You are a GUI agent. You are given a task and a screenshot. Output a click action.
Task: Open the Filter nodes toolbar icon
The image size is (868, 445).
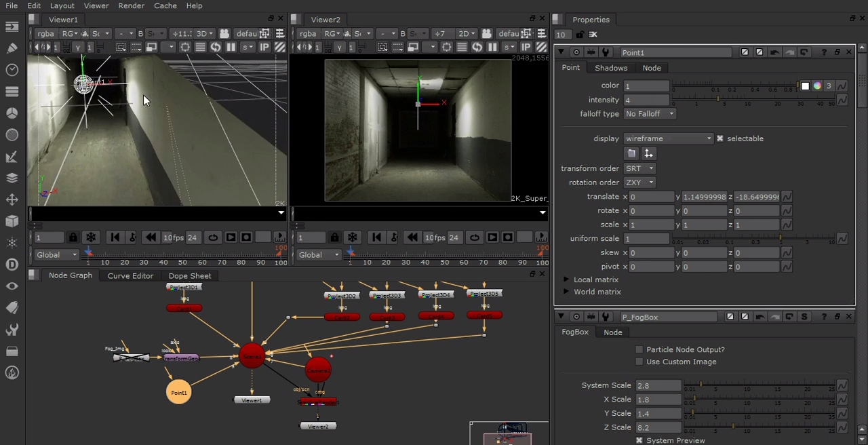point(12,135)
